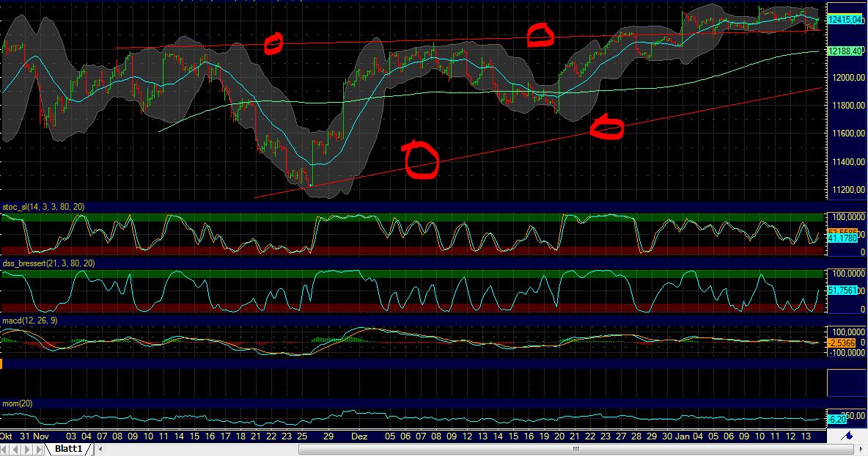Click the cyan 41,1780 stochastic value marker
The height and width of the screenshot is (457, 868).
coord(842,238)
